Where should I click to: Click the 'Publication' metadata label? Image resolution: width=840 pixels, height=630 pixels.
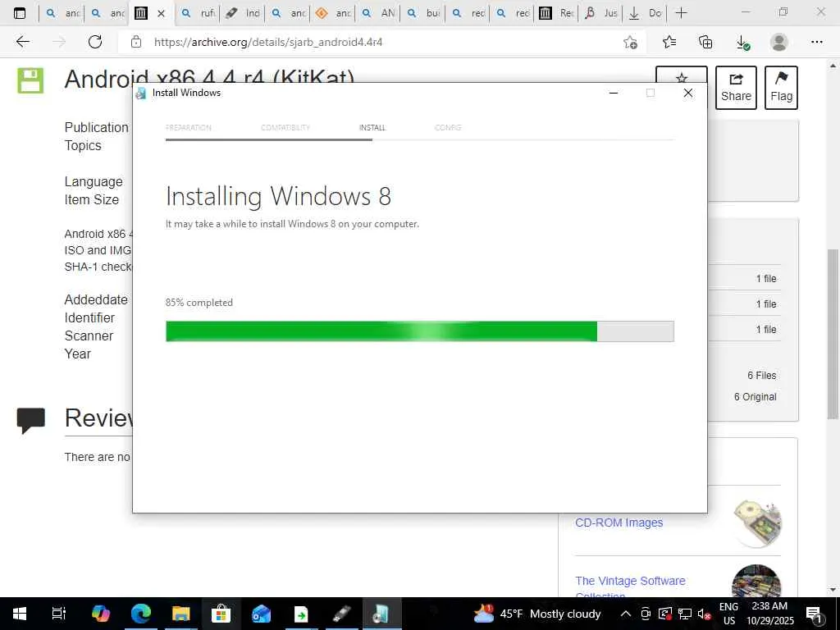pos(97,127)
